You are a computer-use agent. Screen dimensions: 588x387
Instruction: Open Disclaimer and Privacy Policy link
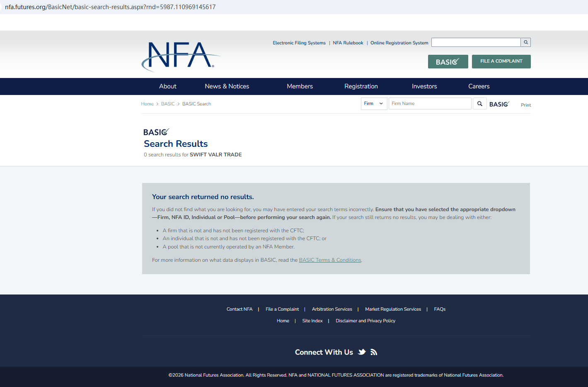click(x=365, y=321)
